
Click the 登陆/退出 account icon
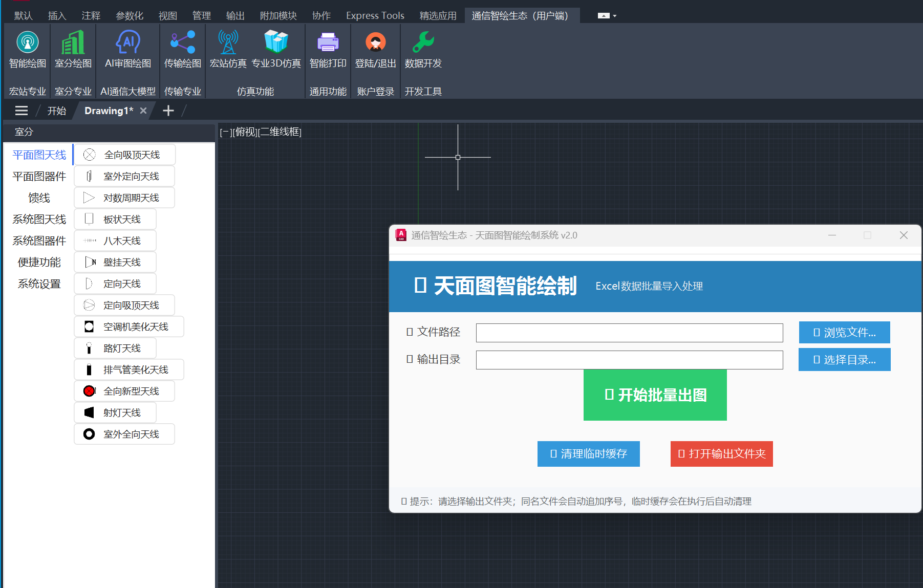tap(376, 49)
